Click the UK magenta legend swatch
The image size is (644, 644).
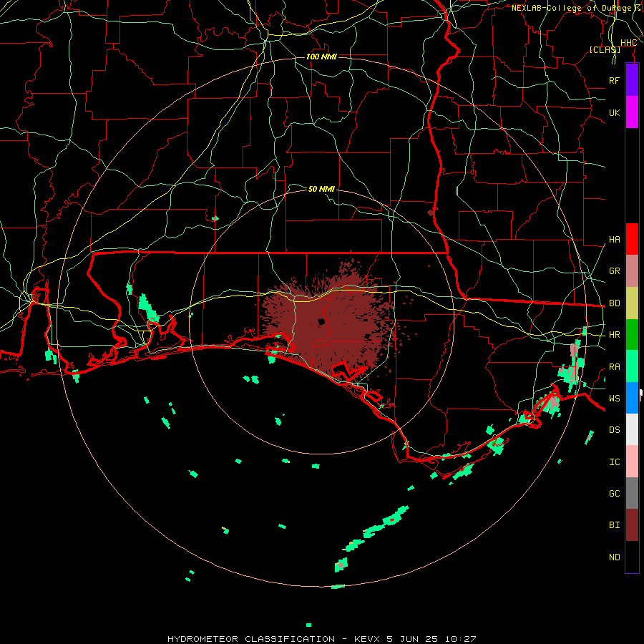point(632,112)
